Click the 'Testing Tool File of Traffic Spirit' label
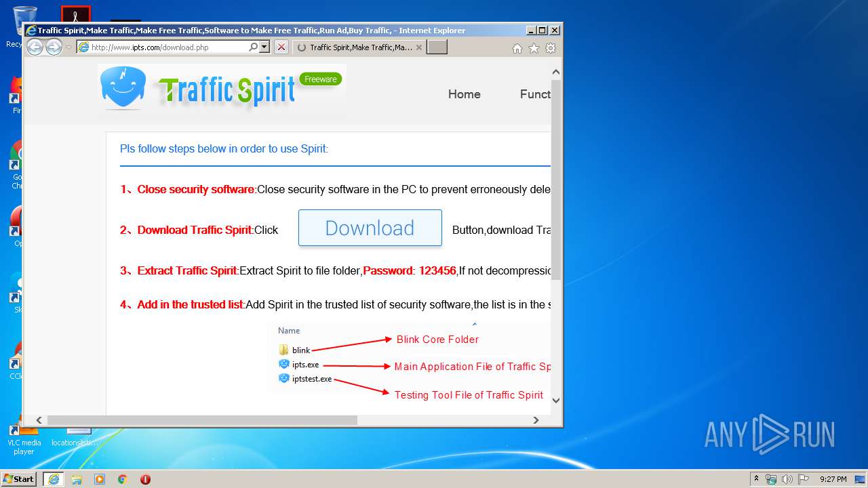 (469, 394)
